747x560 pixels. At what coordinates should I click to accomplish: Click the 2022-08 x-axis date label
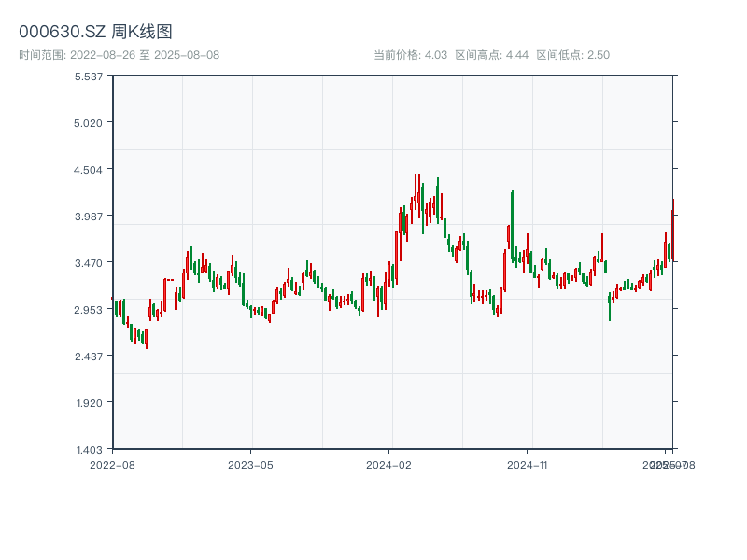coord(112,464)
